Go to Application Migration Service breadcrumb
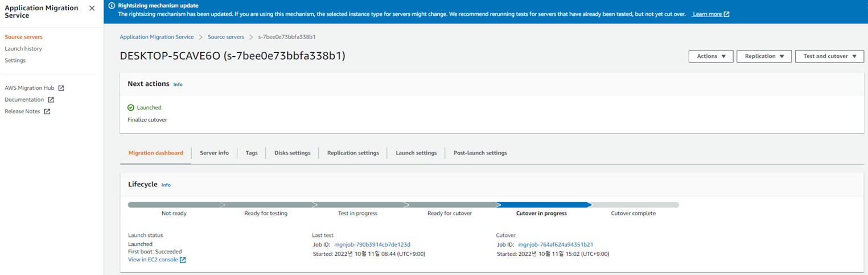868x275 pixels. (157, 37)
